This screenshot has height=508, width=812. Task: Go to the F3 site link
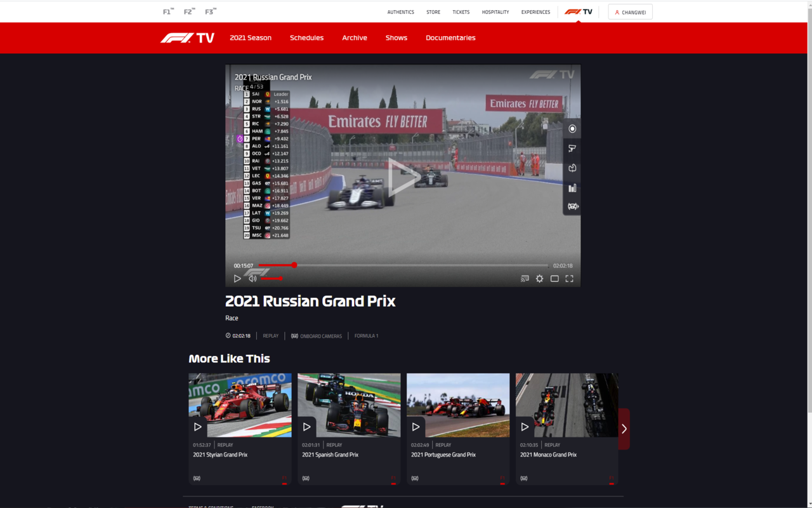click(x=211, y=11)
